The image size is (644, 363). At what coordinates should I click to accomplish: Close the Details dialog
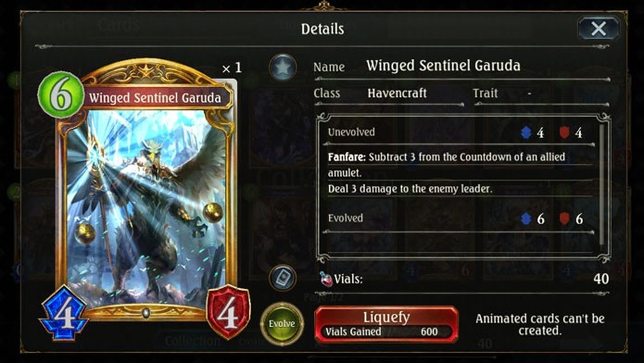598,28
